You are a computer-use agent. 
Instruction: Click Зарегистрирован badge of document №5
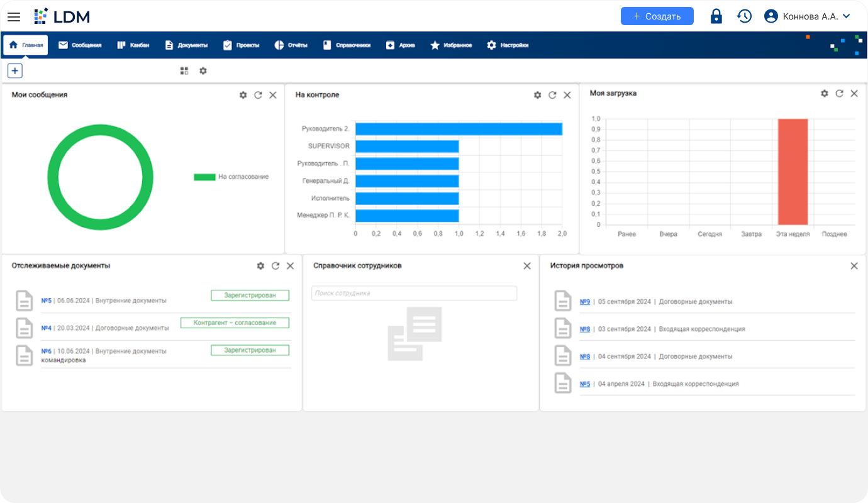pyautogui.click(x=250, y=296)
